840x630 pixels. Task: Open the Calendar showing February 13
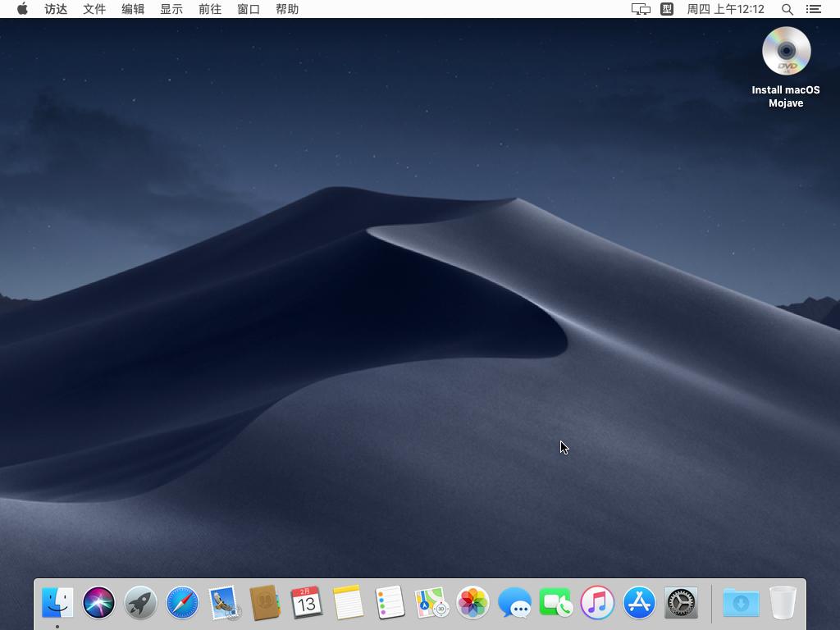(x=307, y=602)
